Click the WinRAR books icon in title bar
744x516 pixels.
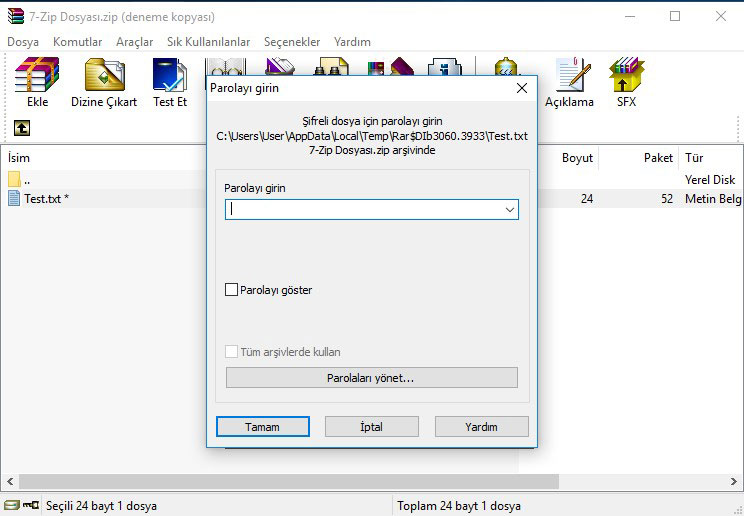(16, 16)
